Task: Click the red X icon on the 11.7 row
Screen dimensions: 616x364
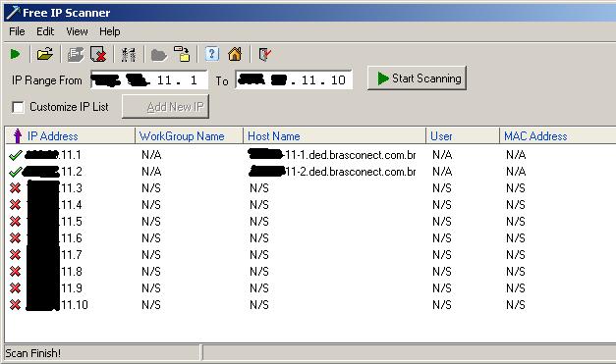Action: 16,255
